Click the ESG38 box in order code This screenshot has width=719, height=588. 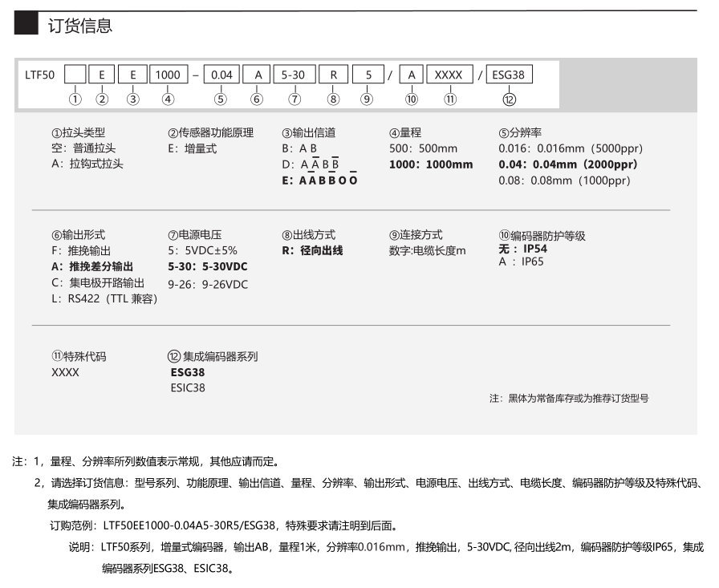click(509, 75)
